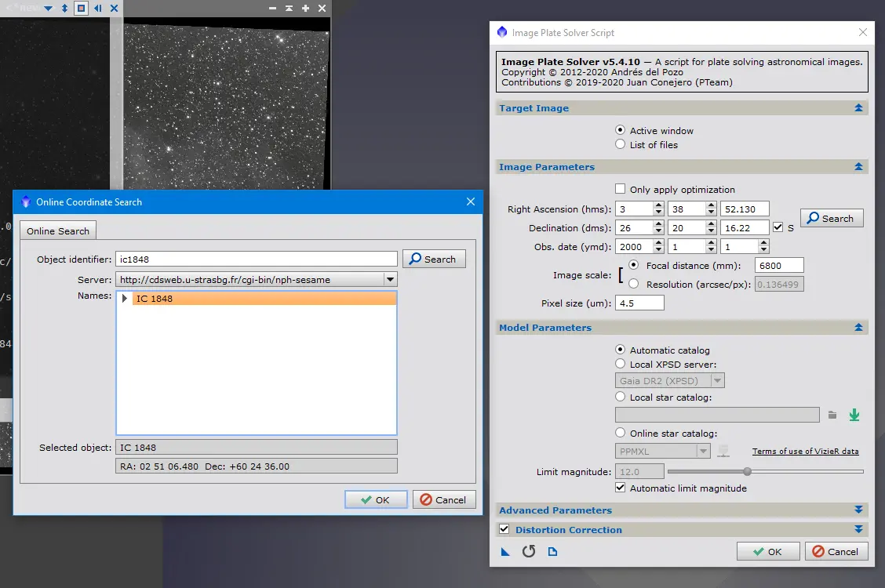
Task: Close the Image Plate Solver Script window
Action: (863, 32)
